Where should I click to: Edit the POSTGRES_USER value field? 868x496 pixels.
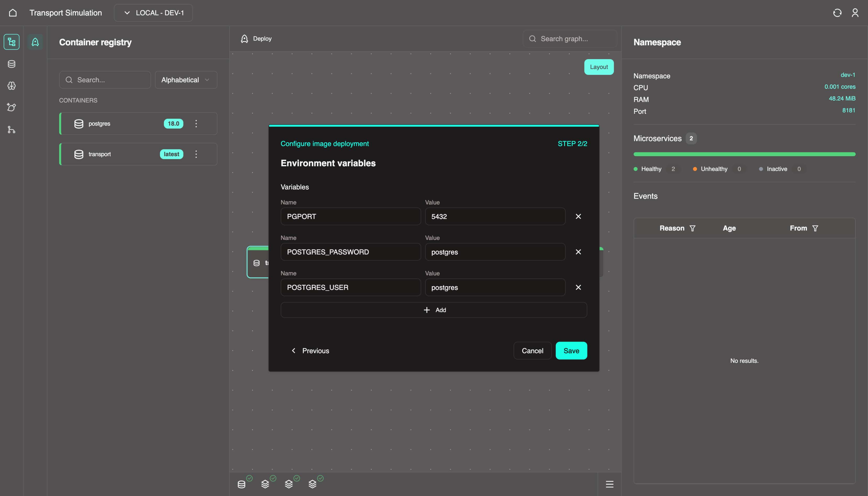click(495, 287)
